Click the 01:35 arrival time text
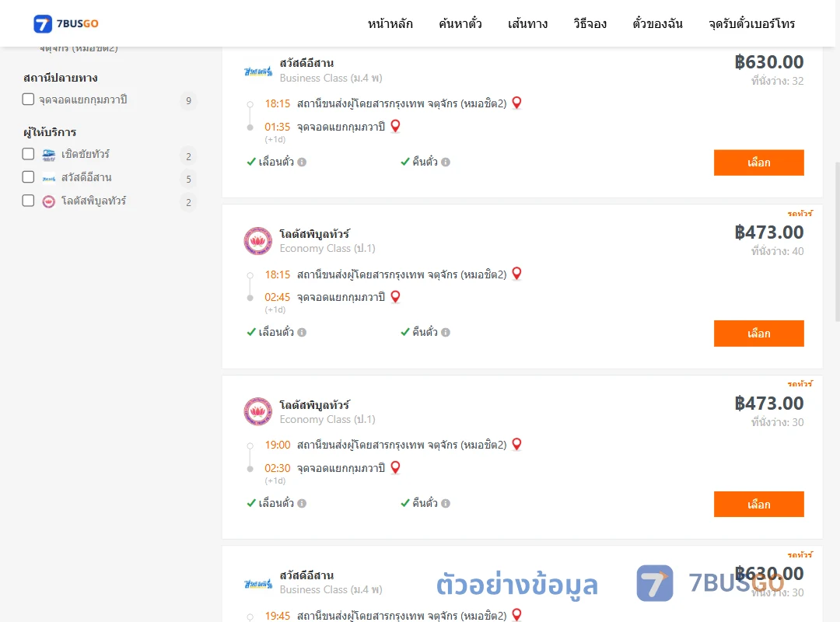 277,127
